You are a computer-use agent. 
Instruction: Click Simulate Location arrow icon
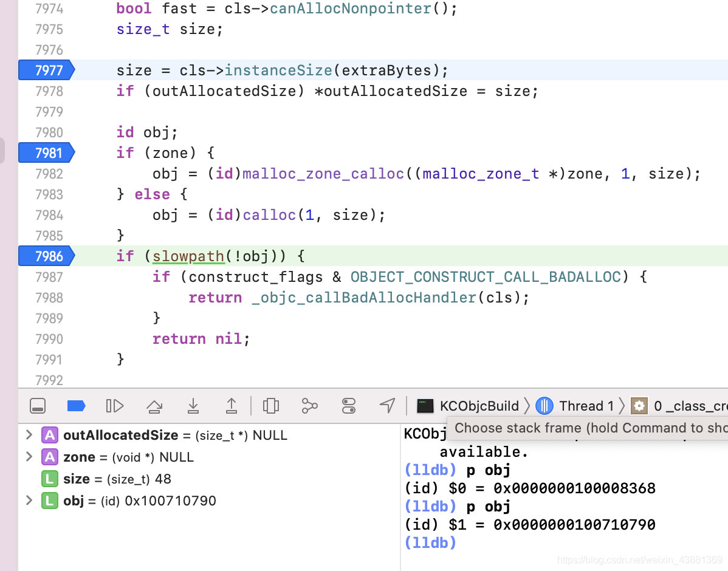pyautogui.click(x=387, y=405)
